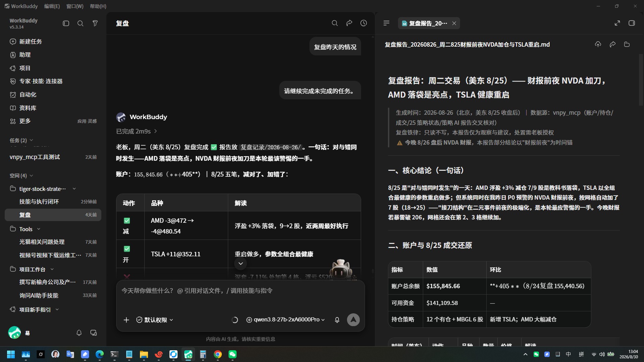Add attachment with the plus icon

(x=126, y=320)
